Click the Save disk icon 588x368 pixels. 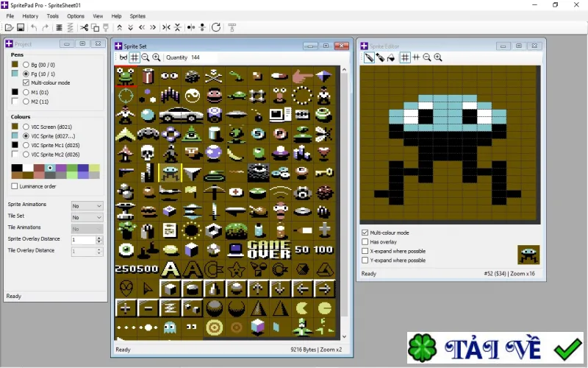(x=21, y=27)
